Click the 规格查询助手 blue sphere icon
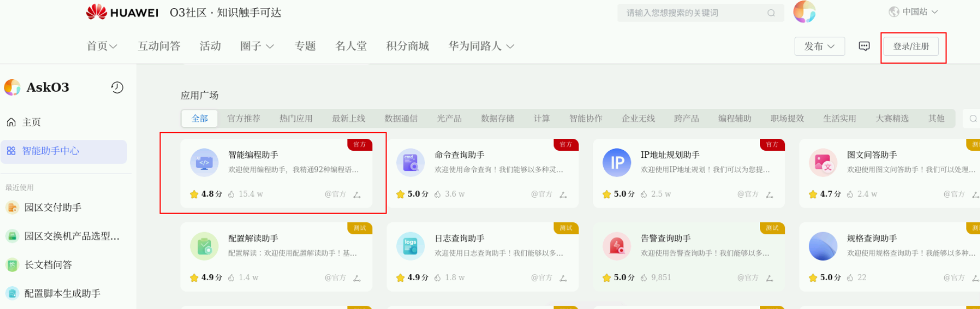The image size is (980, 309). 823,246
